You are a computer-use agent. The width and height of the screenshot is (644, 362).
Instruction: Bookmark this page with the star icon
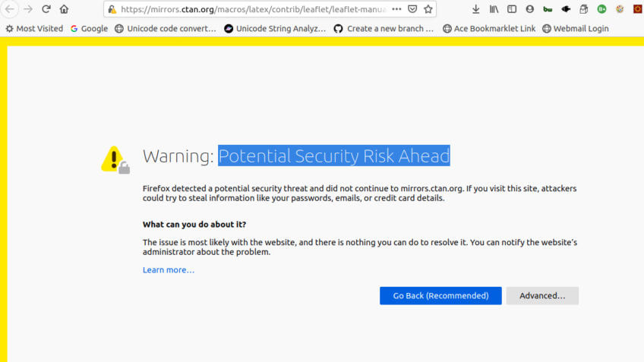pyautogui.click(x=428, y=9)
